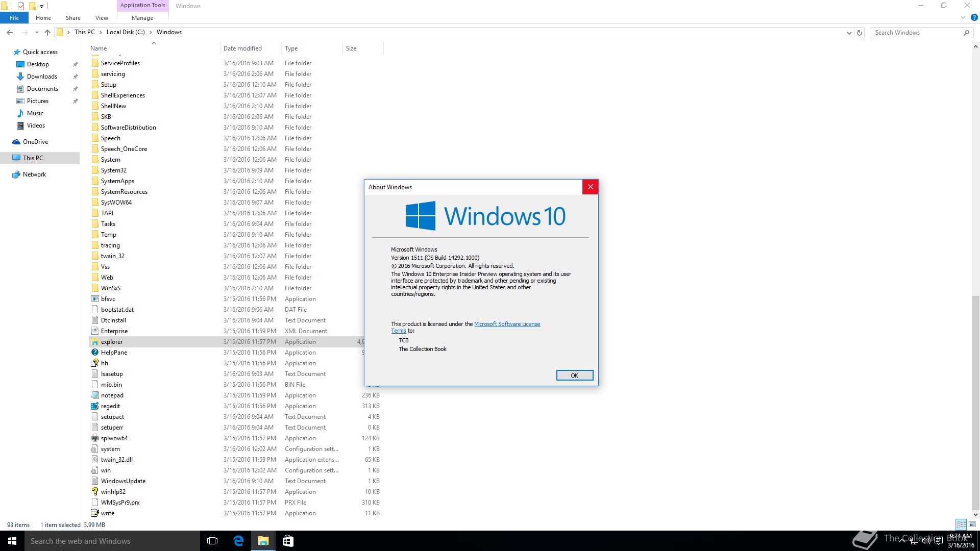Image resolution: width=980 pixels, height=551 pixels.
Task: Click the Windows breadcrumb in address bar
Action: 169,32
